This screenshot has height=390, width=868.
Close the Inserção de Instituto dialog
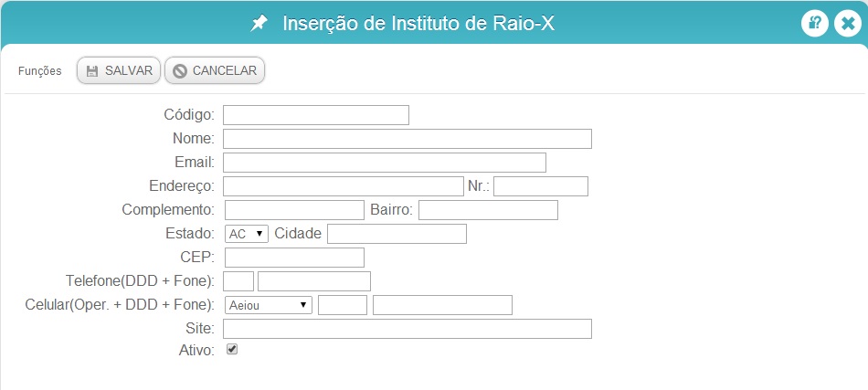click(848, 24)
